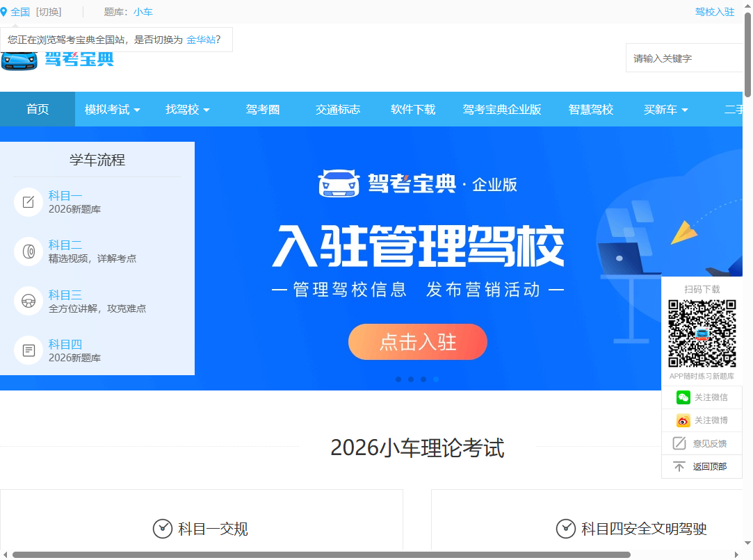Click the APP随时练习新题库 caption
Viewport: 753px width, 560px height.
(x=702, y=376)
